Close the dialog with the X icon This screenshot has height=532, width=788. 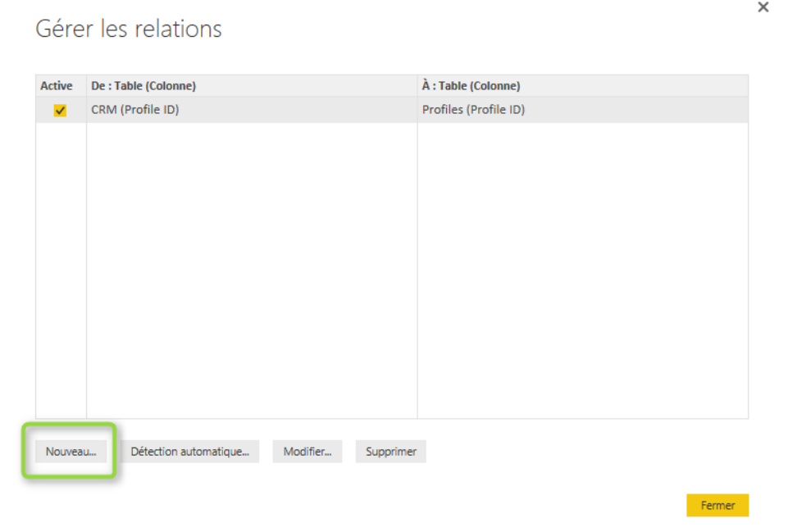point(763,7)
